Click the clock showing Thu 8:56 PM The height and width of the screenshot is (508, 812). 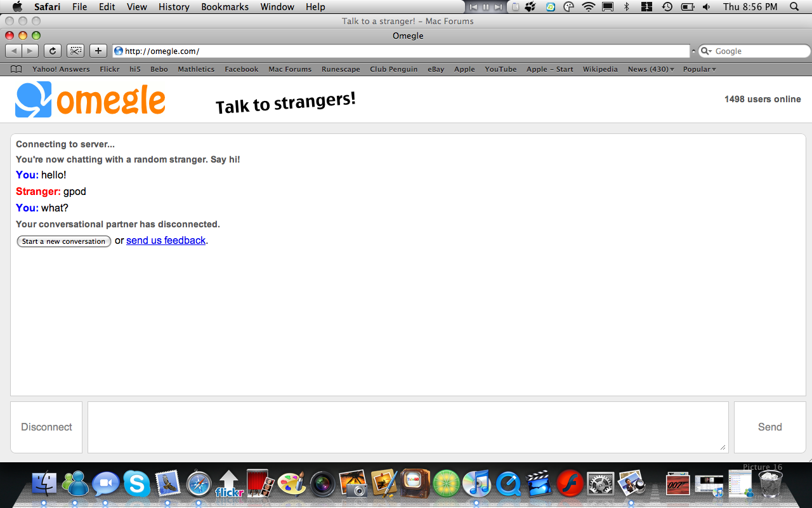click(x=750, y=7)
